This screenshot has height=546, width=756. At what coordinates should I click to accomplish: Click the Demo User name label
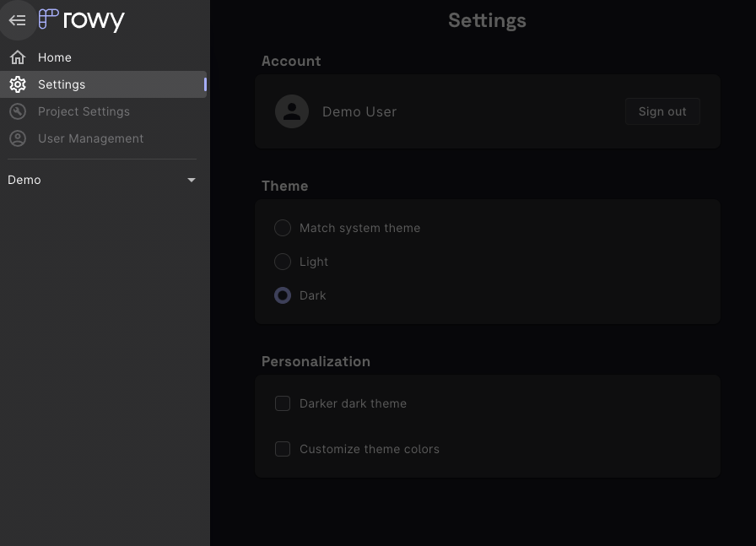pyautogui.click(x=359, y=111)
